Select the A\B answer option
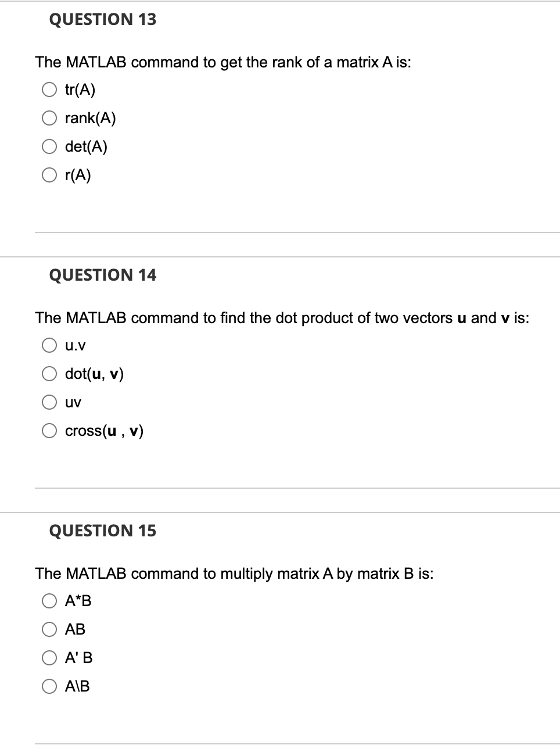 pos(49,686)
